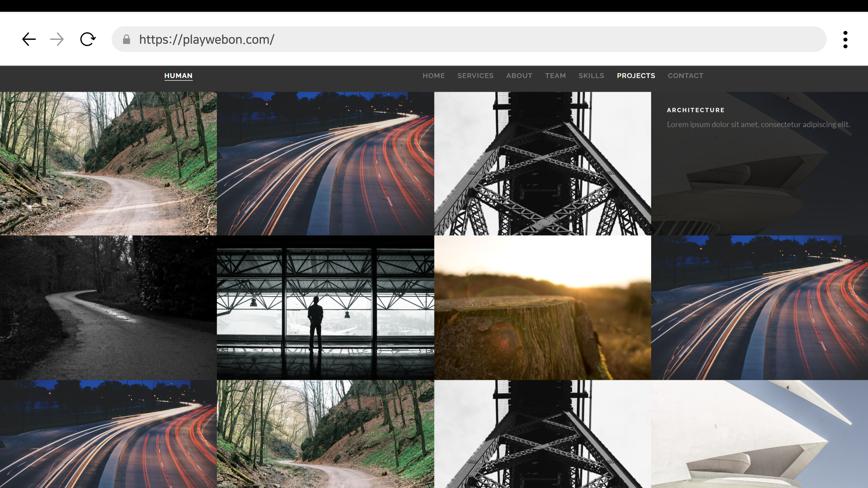868x488 pixels.
Task: Click the HUMAN site logo
Action: tap(178, 76)
